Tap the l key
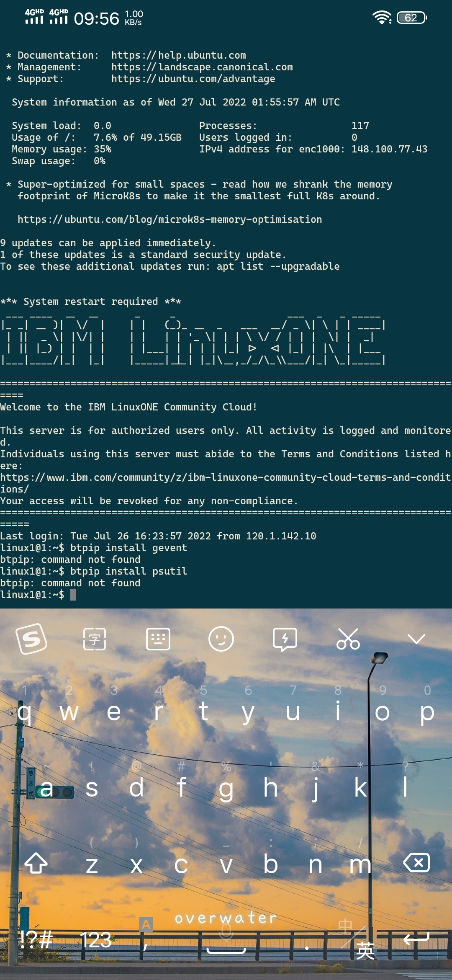This screenshot has height=980, width=452. (x=405, y=787)
